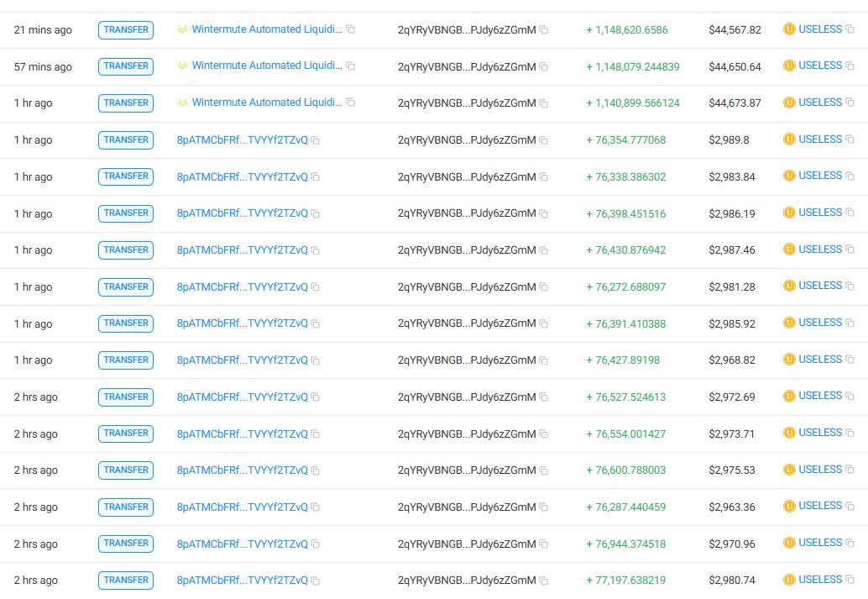Open the sender link 8pATMCbFRf...TVYYf2TZvQ

pyautogui.click(x=243, y=139)
